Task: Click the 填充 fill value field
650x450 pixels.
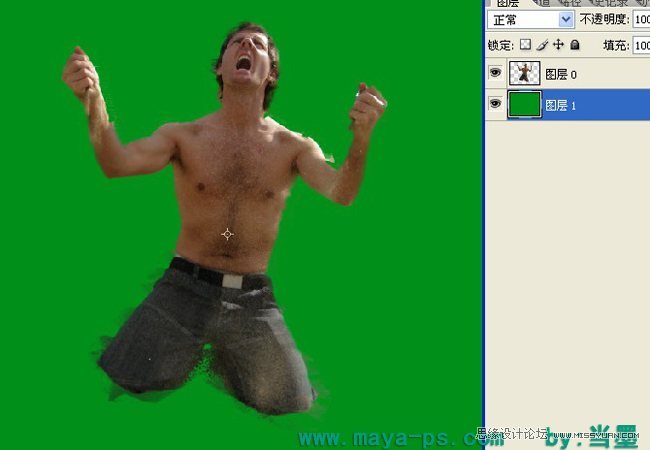Action: tap(640, 45)
